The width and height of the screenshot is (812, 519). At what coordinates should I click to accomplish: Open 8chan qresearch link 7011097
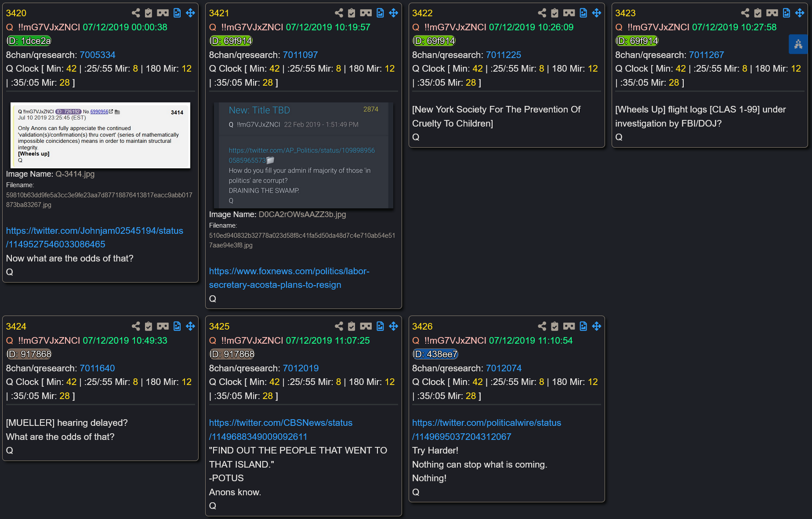pyautogui.click(x=301, y=55)
